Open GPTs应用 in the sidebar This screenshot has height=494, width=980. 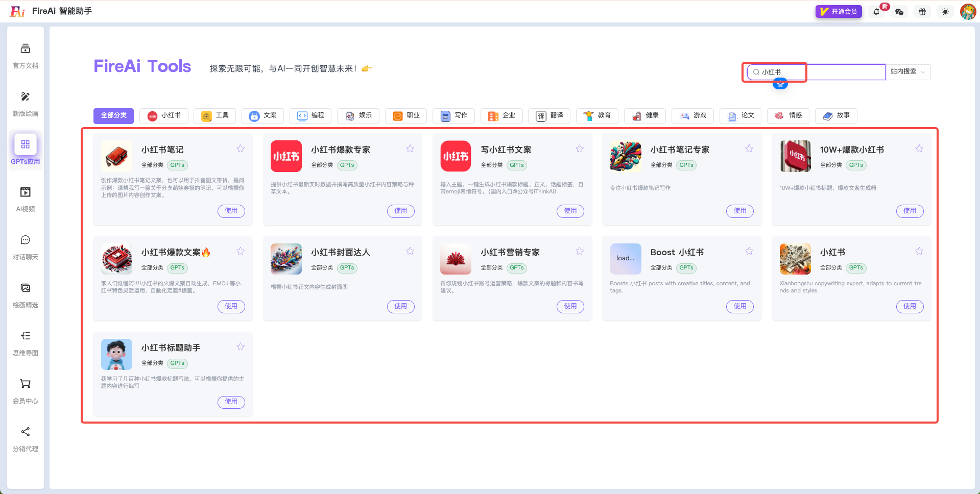click(25, 151)
